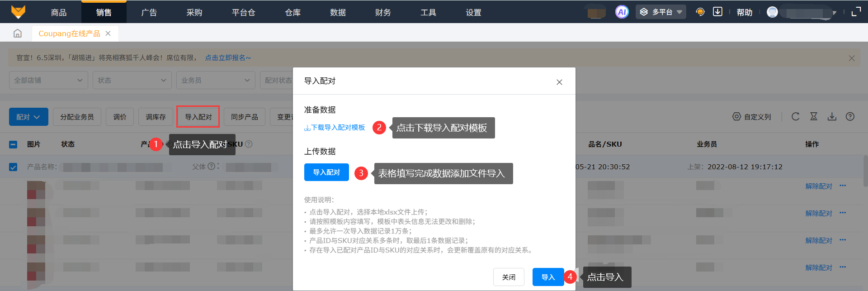Open the hourglass task history icon
Screen dimensions: 868x291
(x=814, y=117)
